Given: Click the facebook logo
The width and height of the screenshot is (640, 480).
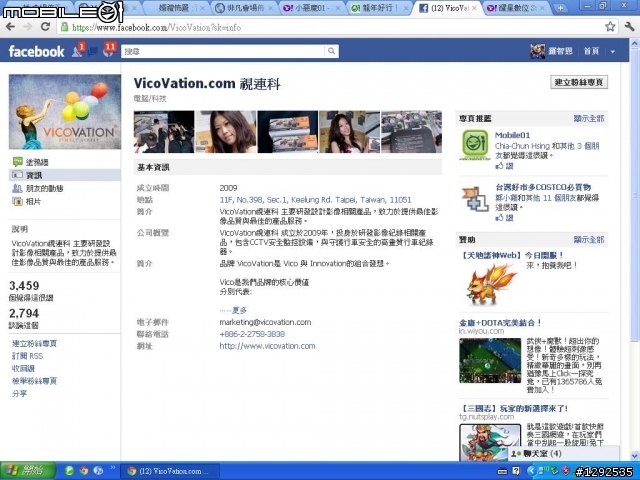Looking at the screenshot, I should tap(36, 51).
